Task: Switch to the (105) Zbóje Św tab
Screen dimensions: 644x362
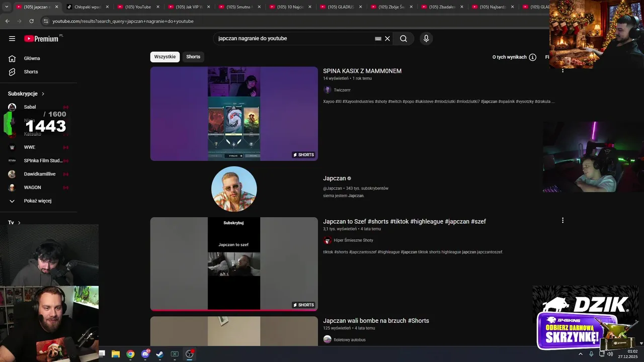Action: tap(391, 7)
